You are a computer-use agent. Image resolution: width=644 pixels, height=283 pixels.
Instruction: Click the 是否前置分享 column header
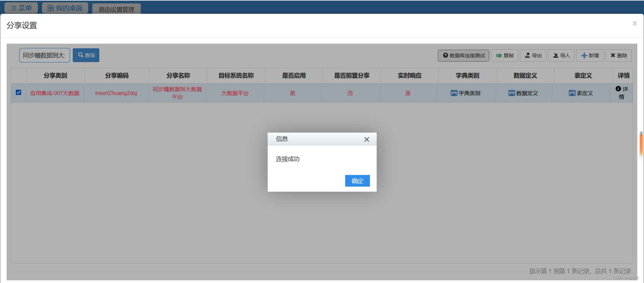pos(352,76)
